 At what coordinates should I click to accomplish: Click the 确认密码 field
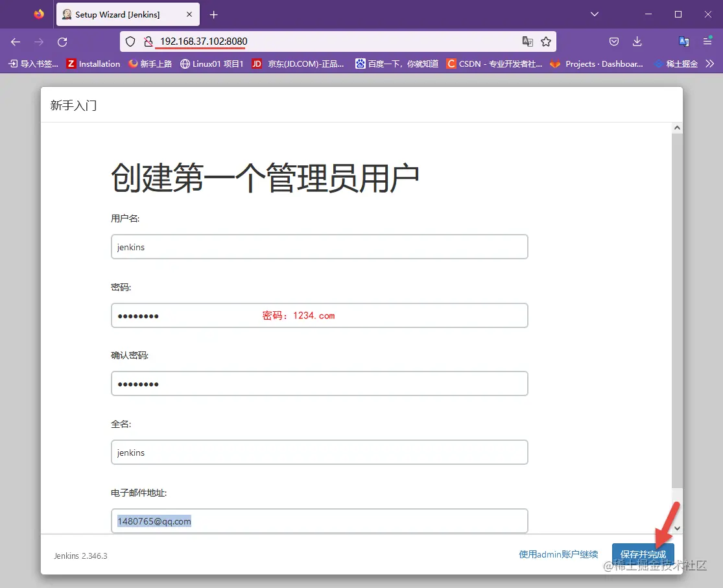320,384
